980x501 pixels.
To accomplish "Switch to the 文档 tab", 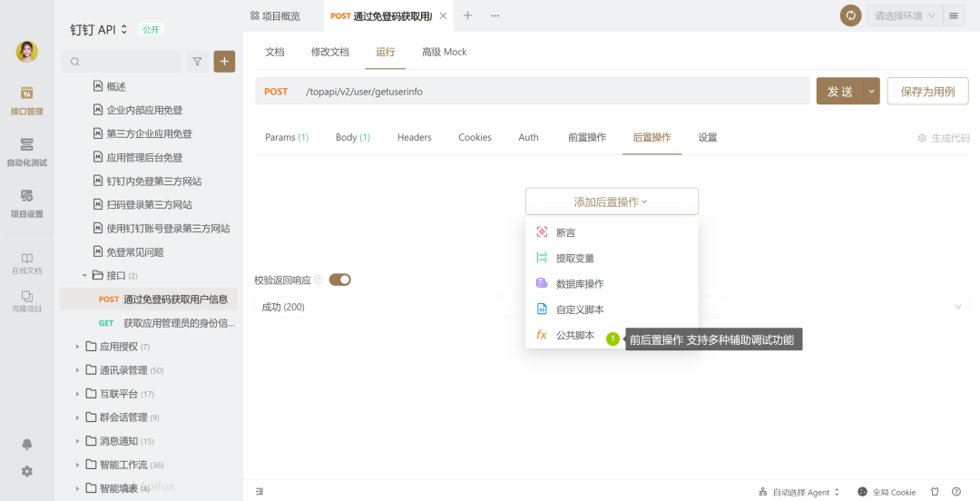I will tap(275, 52).
